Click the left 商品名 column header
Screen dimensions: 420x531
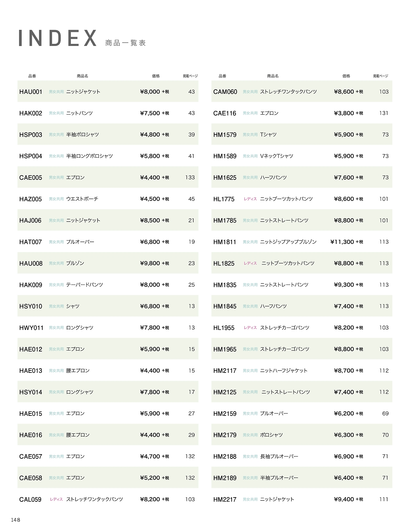pos(82,76)
